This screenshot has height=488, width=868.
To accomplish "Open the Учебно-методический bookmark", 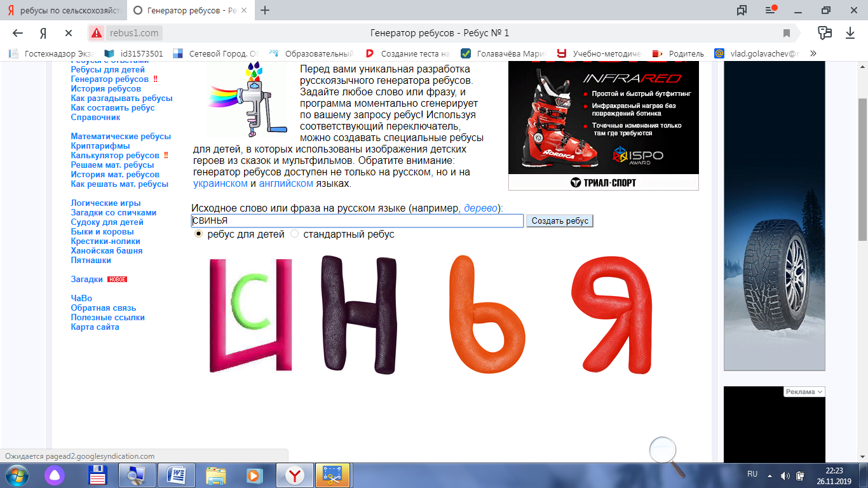I will point(599,53).
